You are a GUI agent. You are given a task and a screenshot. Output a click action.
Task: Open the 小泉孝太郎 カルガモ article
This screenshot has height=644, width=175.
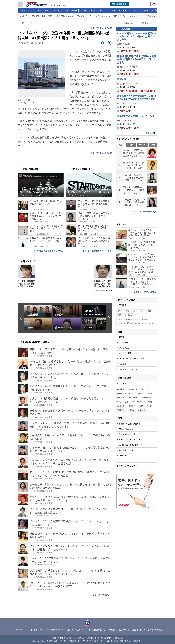(70, 437)
